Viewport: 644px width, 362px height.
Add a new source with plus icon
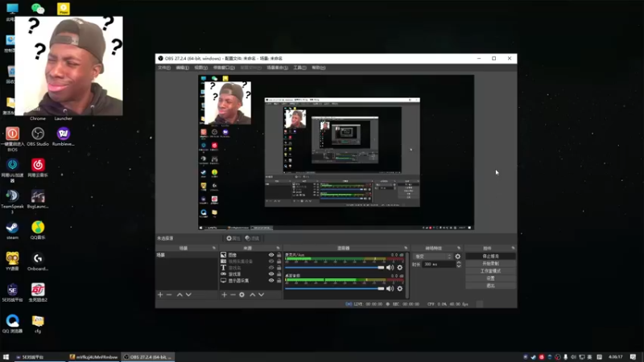point(225,294)
